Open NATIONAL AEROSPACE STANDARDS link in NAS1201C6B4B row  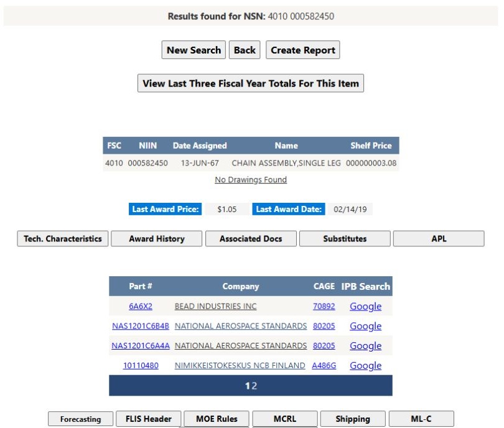(x=241, y=326)
